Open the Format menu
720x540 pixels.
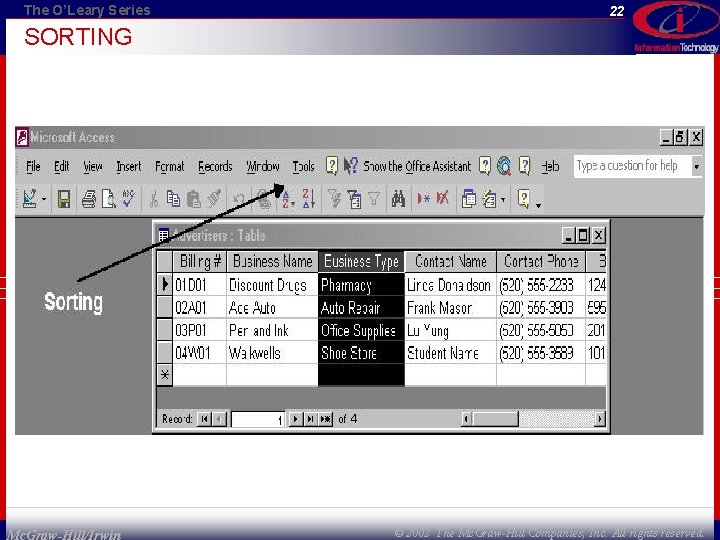[x=169, y=166]
